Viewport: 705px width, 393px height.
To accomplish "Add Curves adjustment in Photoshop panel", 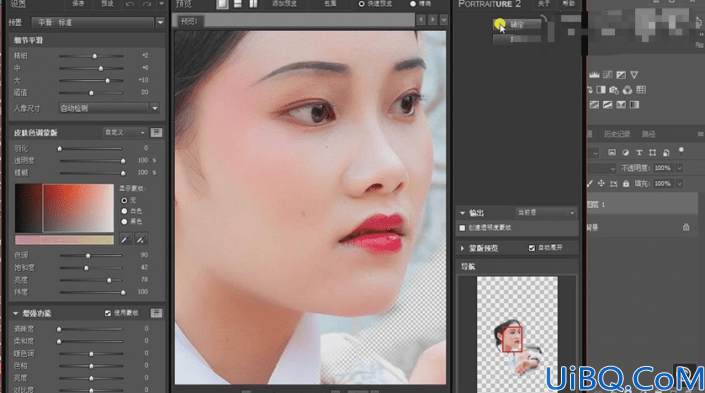I will point(608,75).
